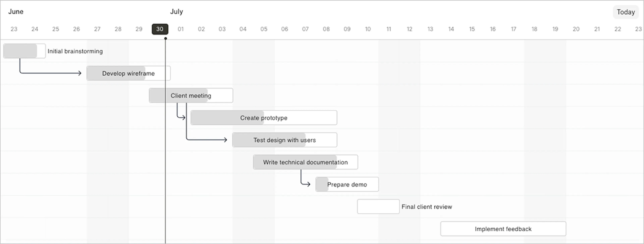Select the Client meeting task bar

[x=191, y=96]
